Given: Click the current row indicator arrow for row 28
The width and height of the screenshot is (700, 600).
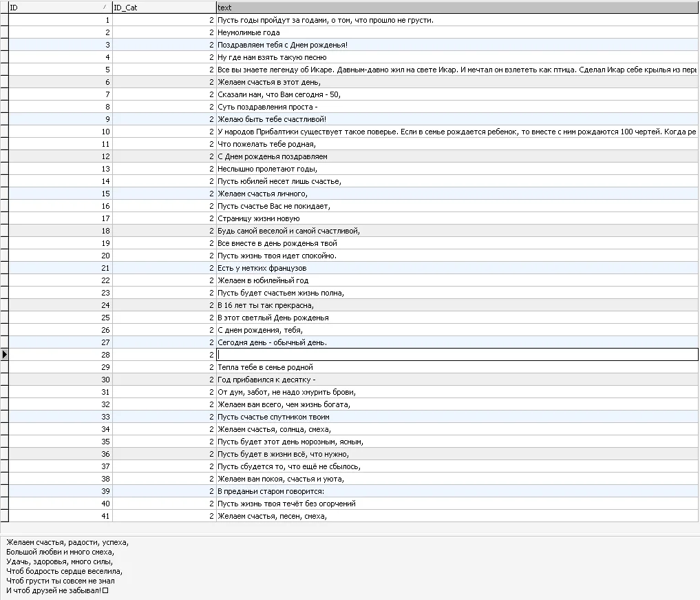Looking at the screenshot, I should click(4, 355).
